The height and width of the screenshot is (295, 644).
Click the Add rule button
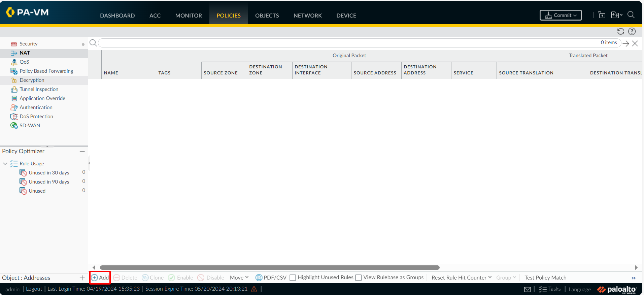[100, 277]
